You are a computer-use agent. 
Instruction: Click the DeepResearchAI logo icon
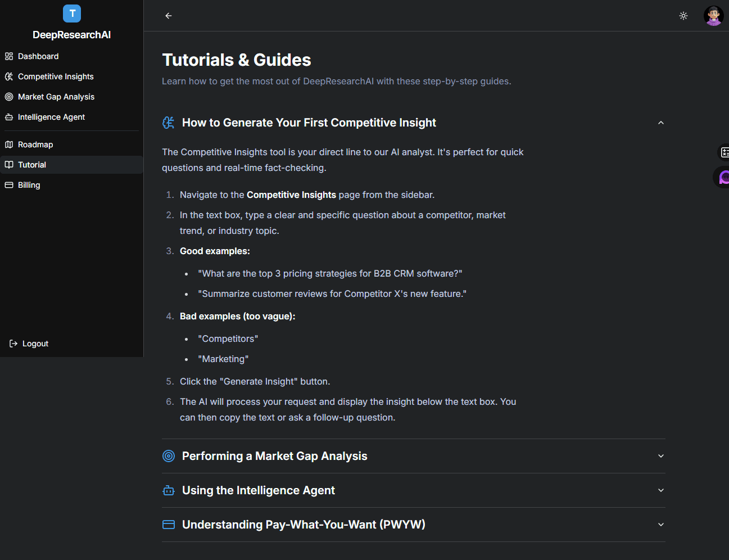(72, 13)
